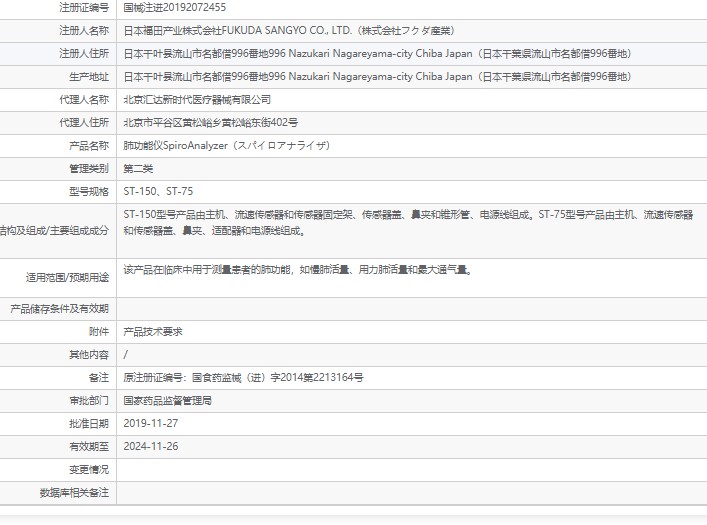
Task: Click the 备注 label
Action: pyautogui.click(x=99, y=378)
